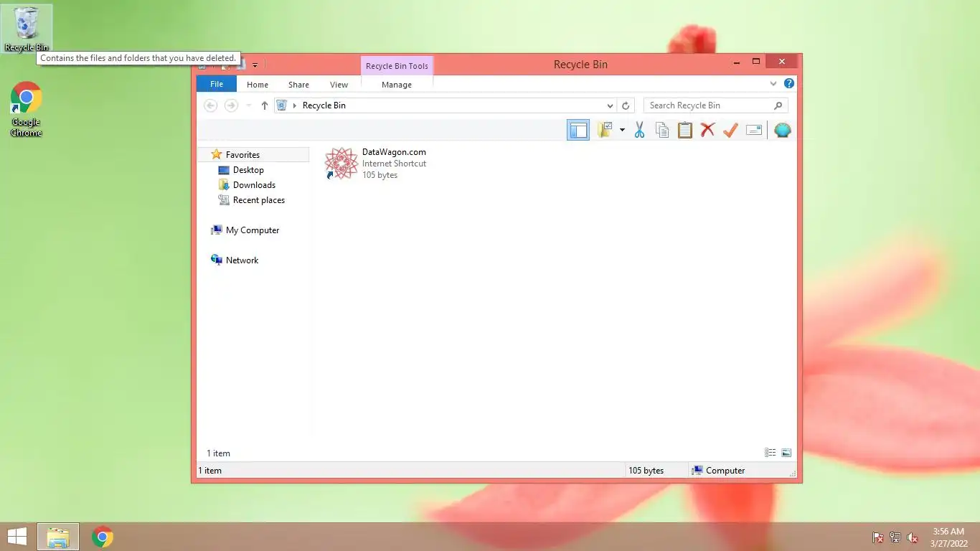
Task: Click the muted volume tray icon
Action: click(x=913, y=537)
